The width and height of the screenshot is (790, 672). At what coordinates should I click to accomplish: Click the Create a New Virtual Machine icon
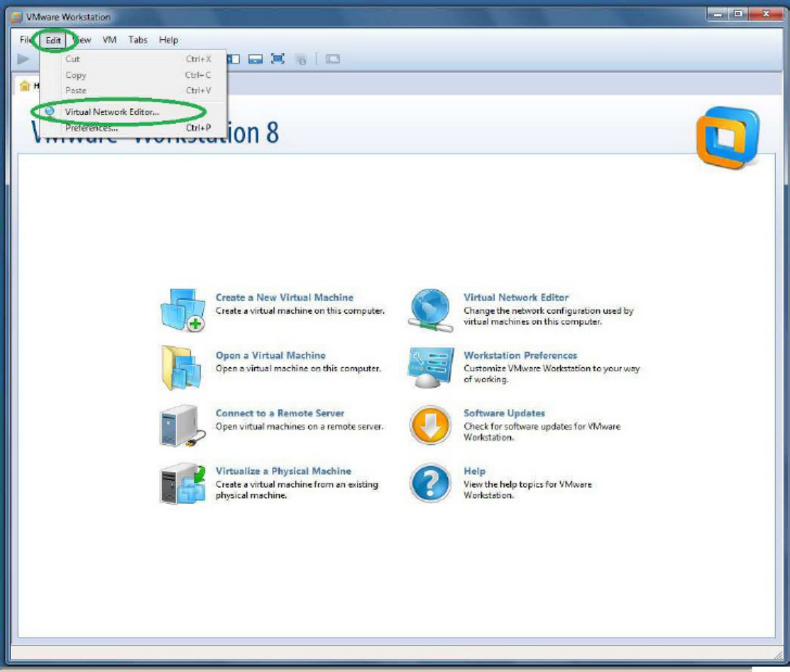183,310
